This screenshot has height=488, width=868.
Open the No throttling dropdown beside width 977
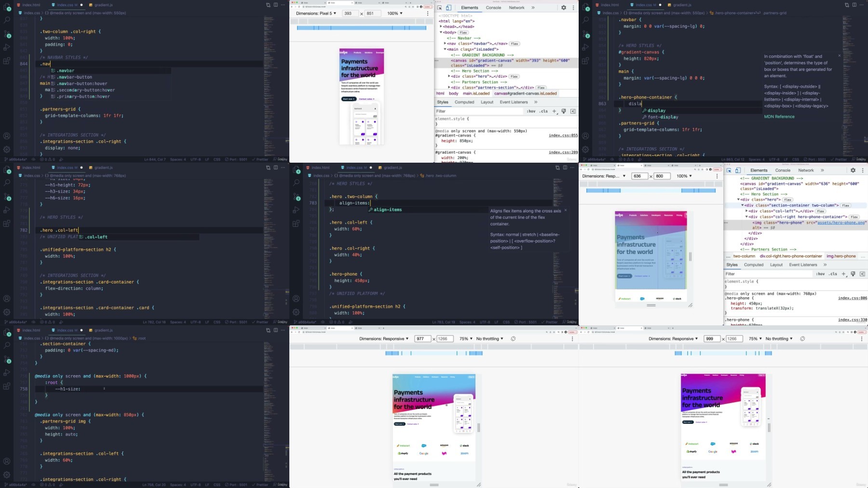point(489,339)
